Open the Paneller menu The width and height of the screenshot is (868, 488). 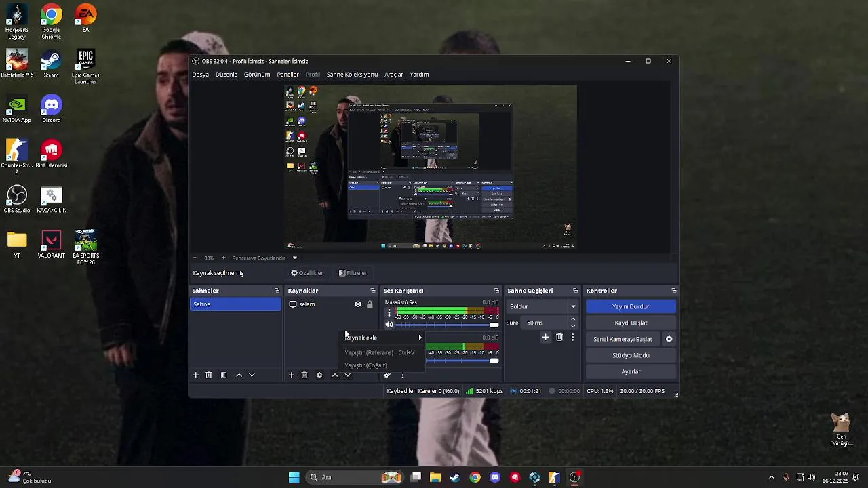pos(288,75)
